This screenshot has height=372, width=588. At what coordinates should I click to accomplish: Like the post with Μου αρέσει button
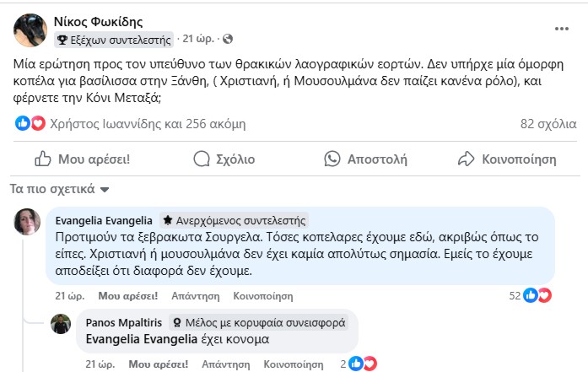82,159
